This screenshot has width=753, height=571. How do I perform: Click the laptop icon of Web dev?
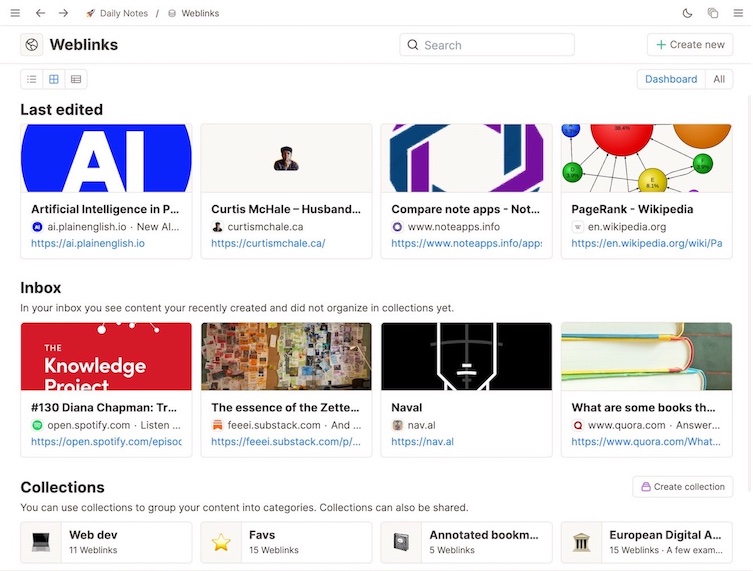pos(41,542)
